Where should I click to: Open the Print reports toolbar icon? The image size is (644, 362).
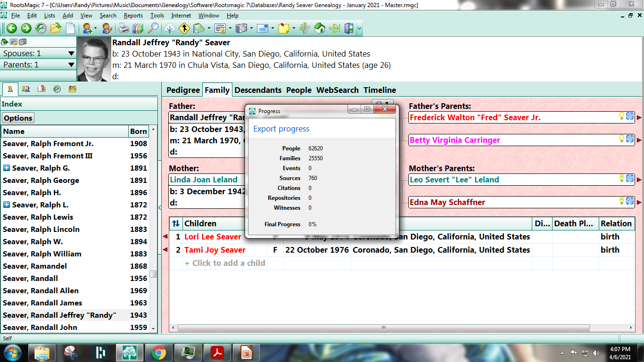pos(124,28)
